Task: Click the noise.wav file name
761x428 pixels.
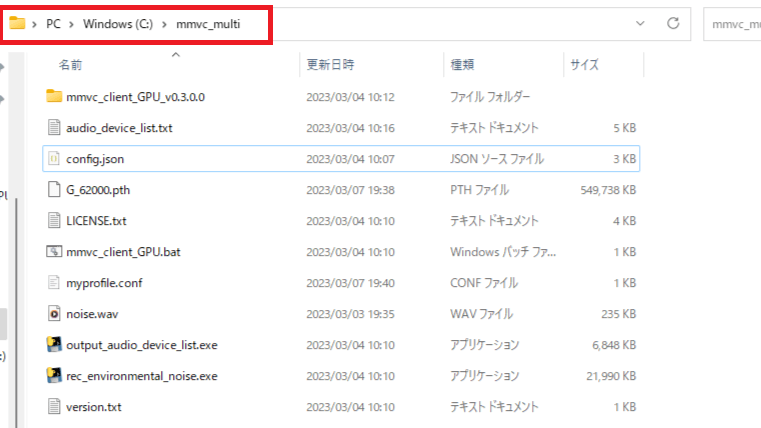Action: click(x=92, y=314)
